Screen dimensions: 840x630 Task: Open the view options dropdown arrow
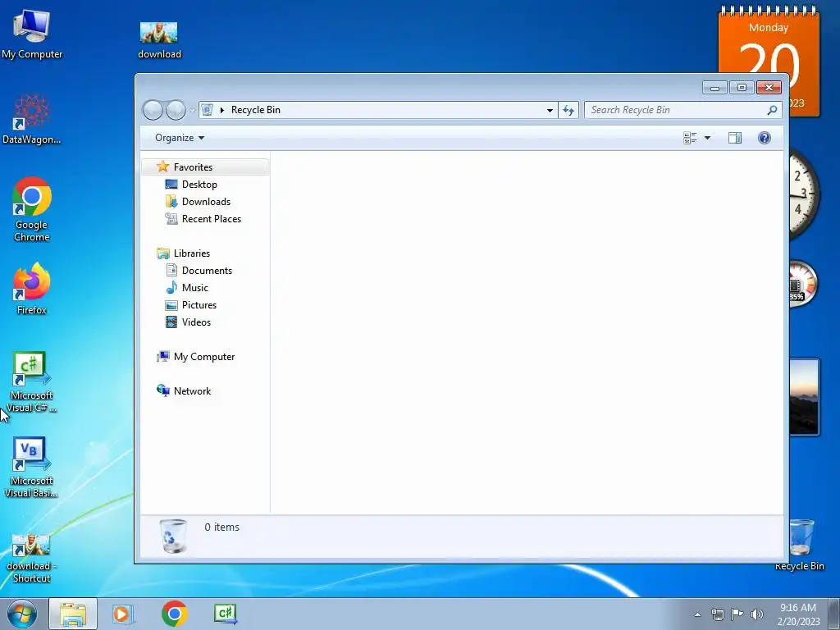707,138
